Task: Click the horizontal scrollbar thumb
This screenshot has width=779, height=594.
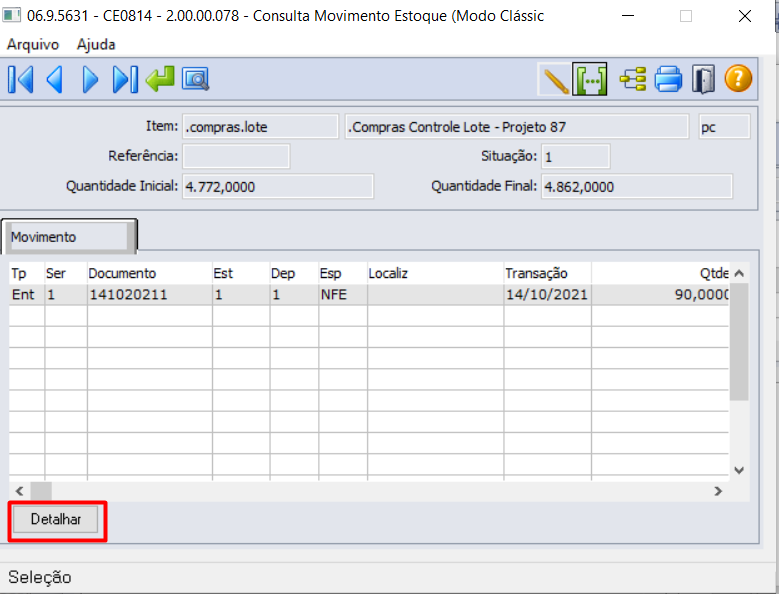Action: tap(41, 491)
